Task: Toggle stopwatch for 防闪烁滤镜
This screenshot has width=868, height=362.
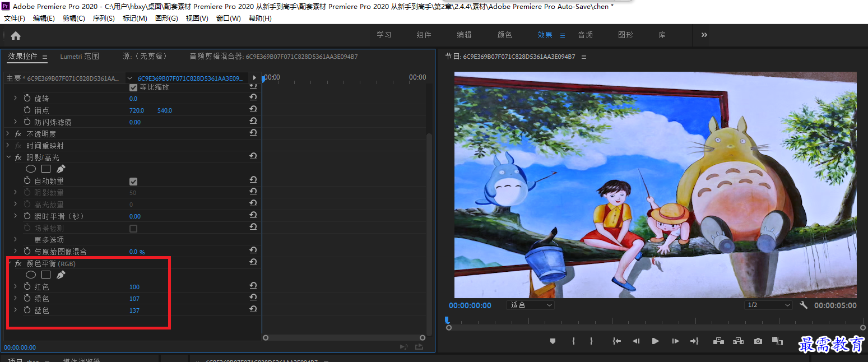Action: pos(27,122)
